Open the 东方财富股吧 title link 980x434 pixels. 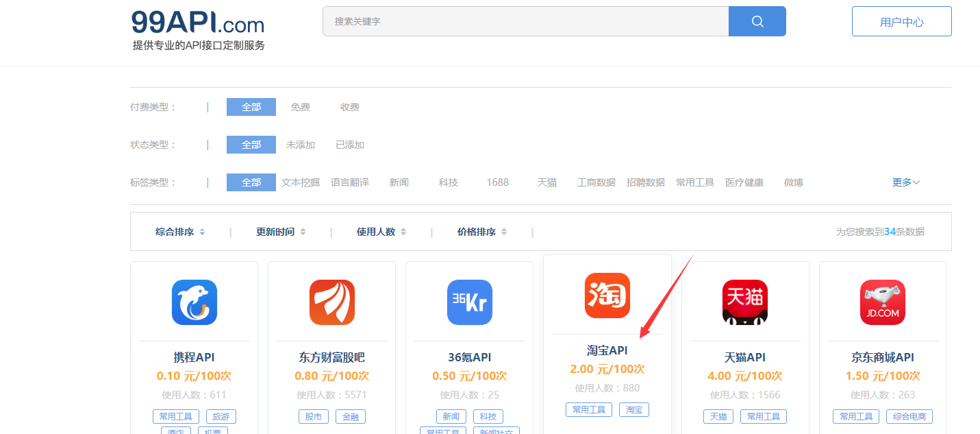pos(332,357)
